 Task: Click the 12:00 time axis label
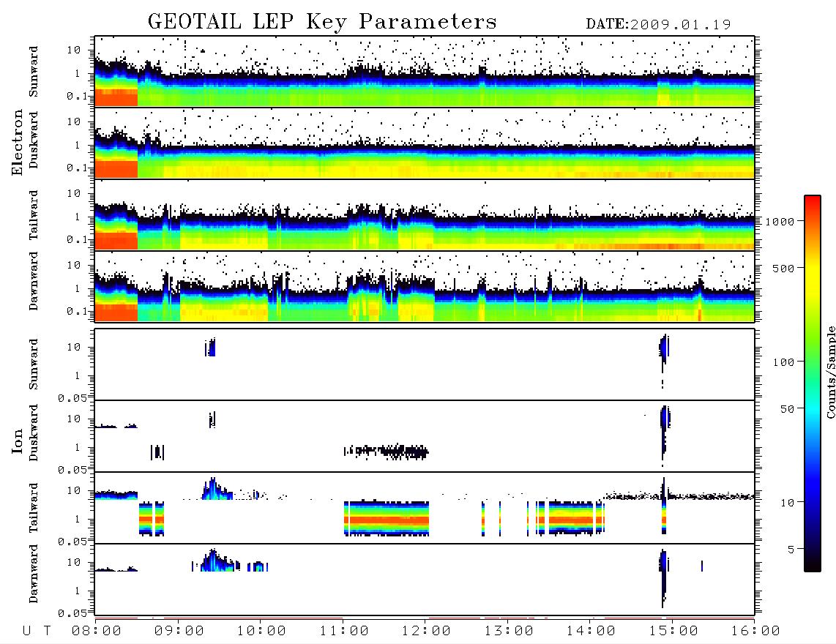(426, 631)
